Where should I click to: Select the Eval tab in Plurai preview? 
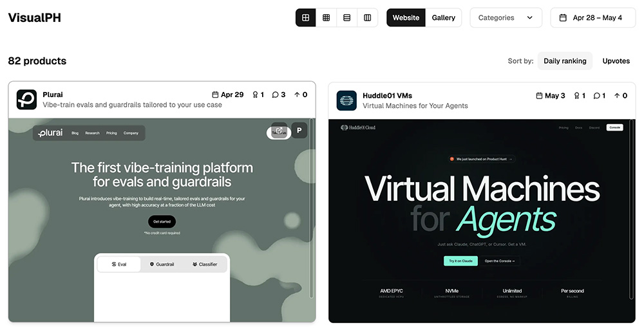click(119, 264)
